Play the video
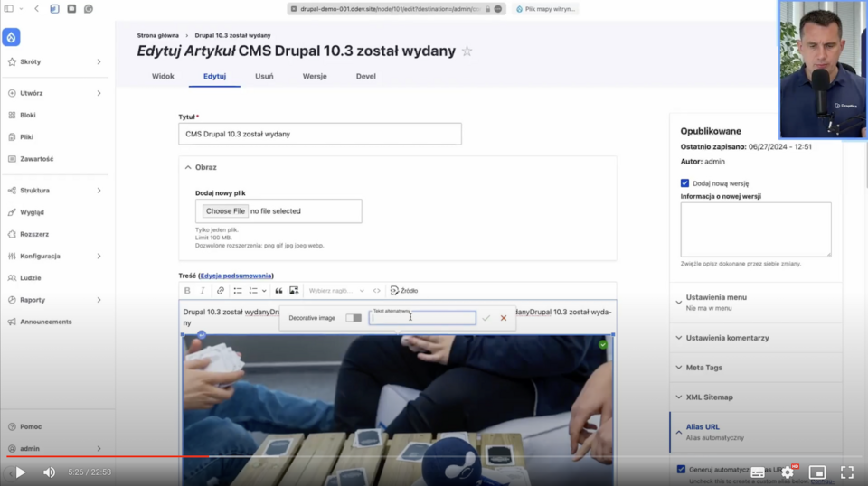This screenshot has height=486, width=868. pyautogui.click(x=21, y=472)
